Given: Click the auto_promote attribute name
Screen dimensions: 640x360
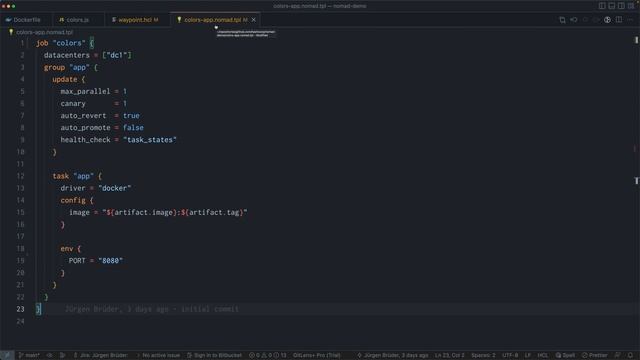Looking at the screenshot, I should pyautogui.click(x=85, y=128).
